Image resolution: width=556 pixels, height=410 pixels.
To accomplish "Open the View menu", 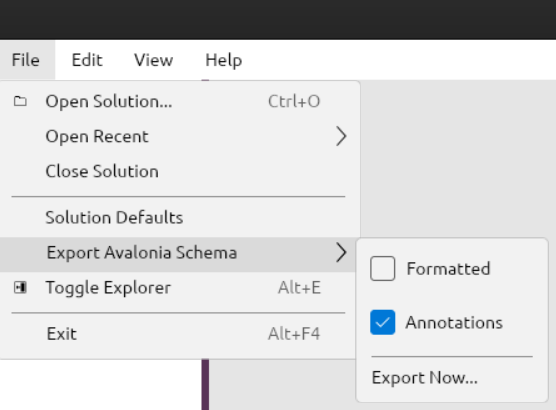I will 154,60.
